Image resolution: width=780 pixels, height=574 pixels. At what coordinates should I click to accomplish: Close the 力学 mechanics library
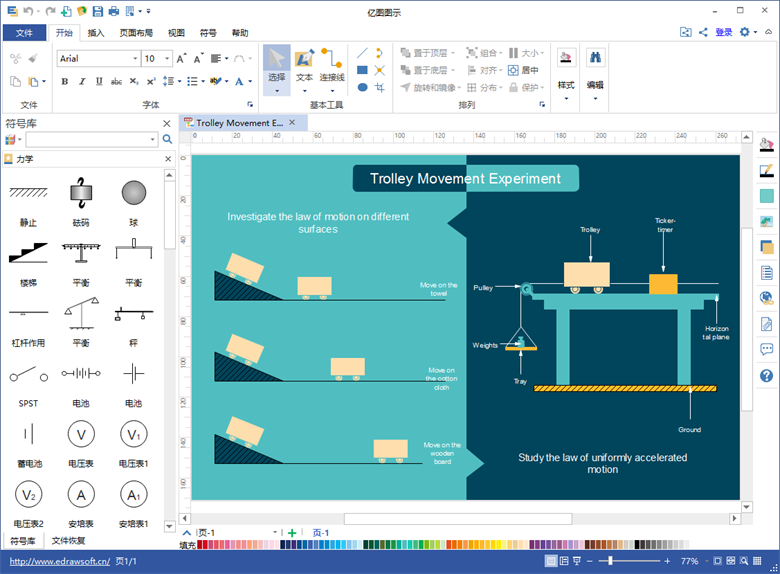click(168, 159)
